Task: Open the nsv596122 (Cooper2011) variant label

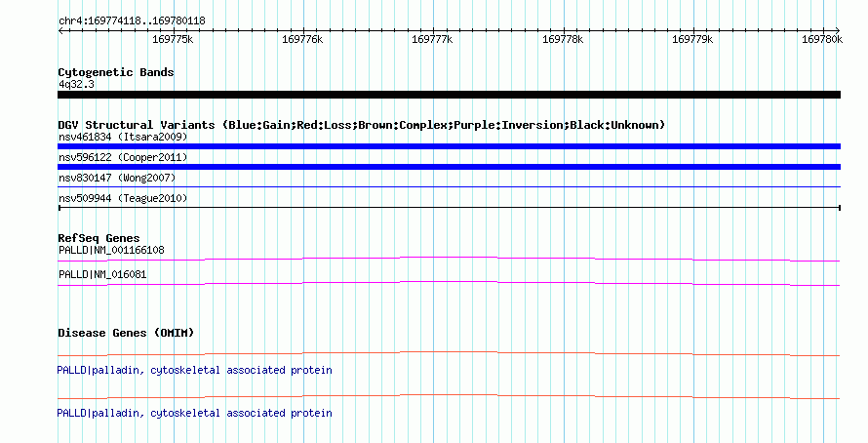Action: point(123,157)
